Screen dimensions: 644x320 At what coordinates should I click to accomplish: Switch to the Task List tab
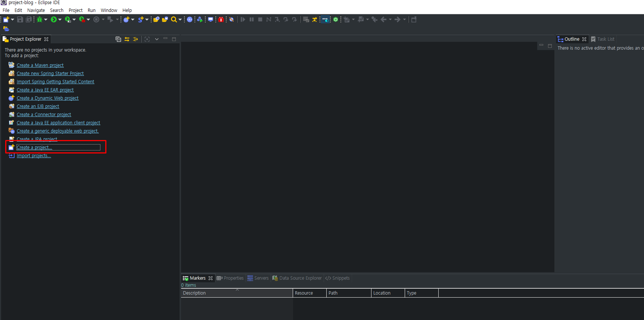click(603, 39)
